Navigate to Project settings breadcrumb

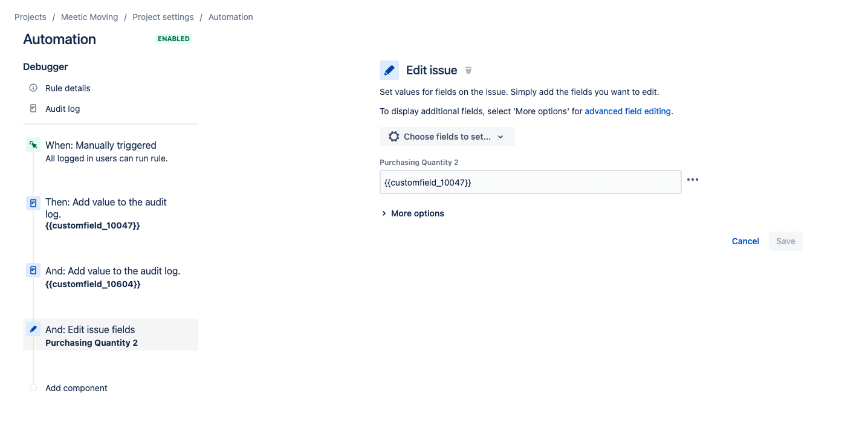click(x=163, y=17)
